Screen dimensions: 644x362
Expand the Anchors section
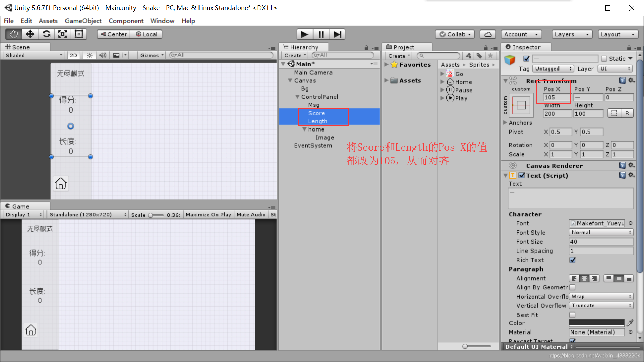(505, 122)
